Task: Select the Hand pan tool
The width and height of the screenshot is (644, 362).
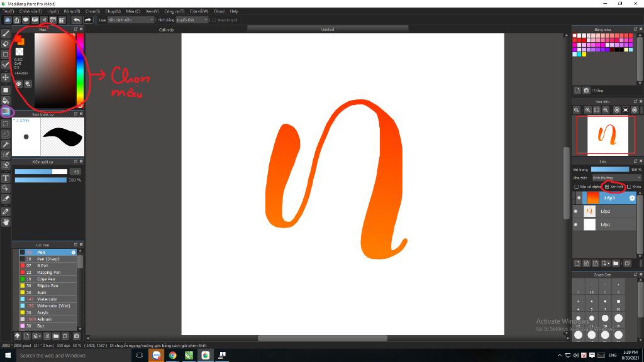Action: click(6, 222)
